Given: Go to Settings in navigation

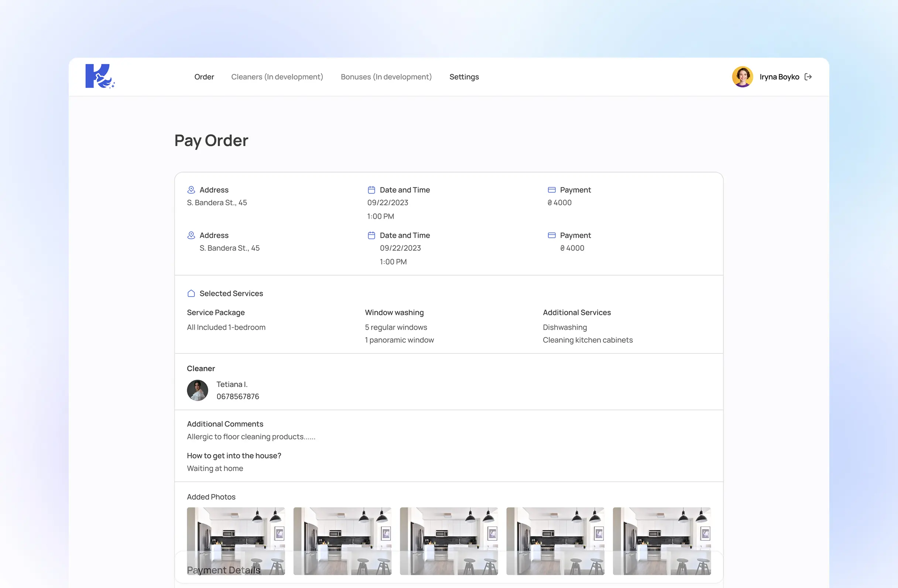Looking at the screenshot, I should coord(464,77).
